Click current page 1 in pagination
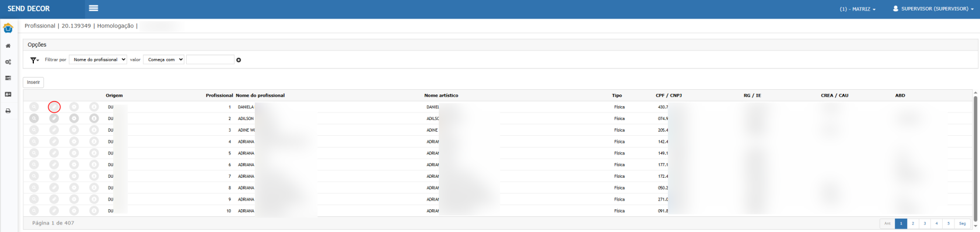Viewport: 980px width, 232px height. pos(901,223)
